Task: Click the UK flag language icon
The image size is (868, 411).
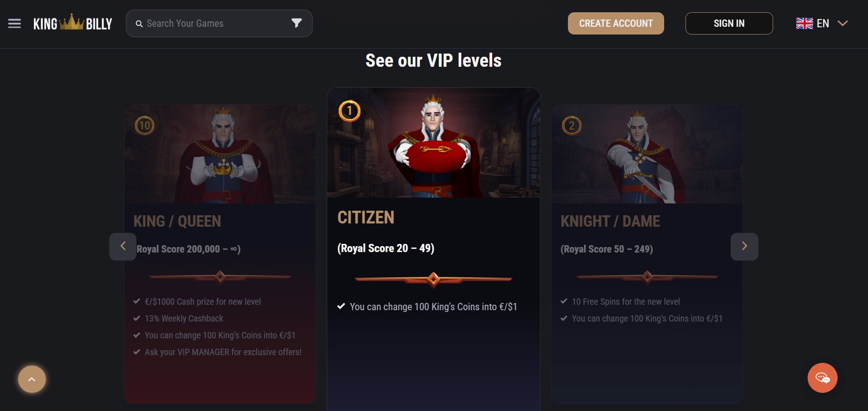Action: [804, 23]
